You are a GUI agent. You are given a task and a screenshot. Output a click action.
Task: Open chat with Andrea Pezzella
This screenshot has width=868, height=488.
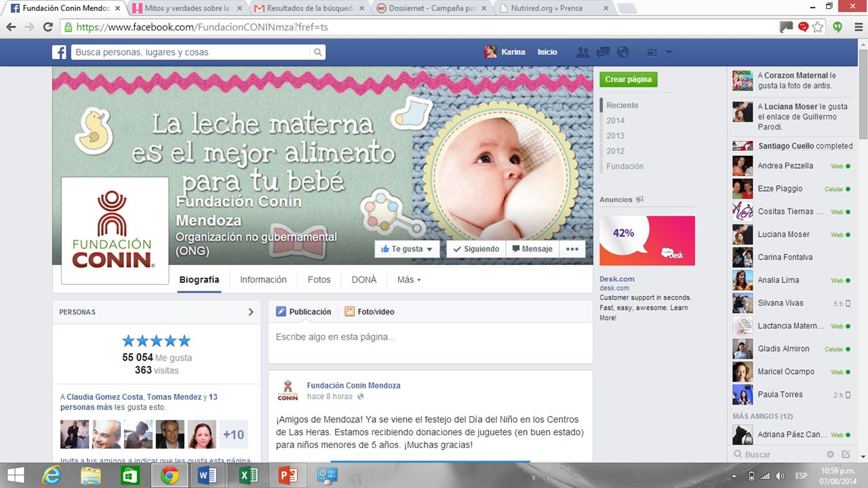(791, 165)
